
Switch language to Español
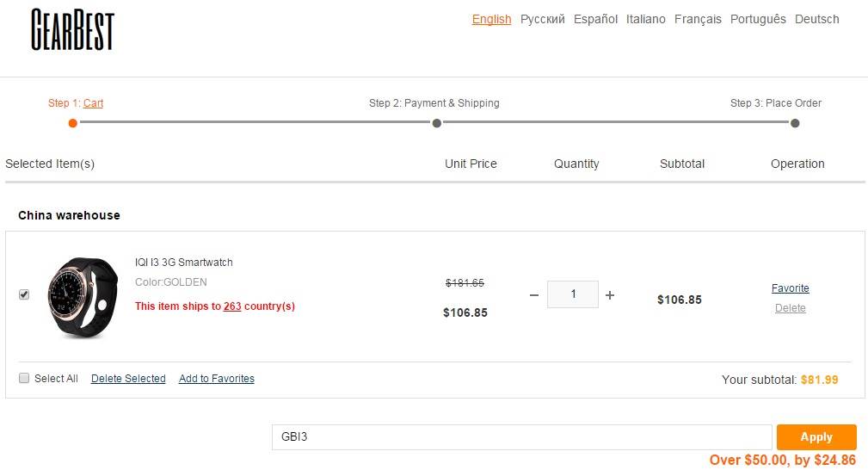(x=595, y=19)
